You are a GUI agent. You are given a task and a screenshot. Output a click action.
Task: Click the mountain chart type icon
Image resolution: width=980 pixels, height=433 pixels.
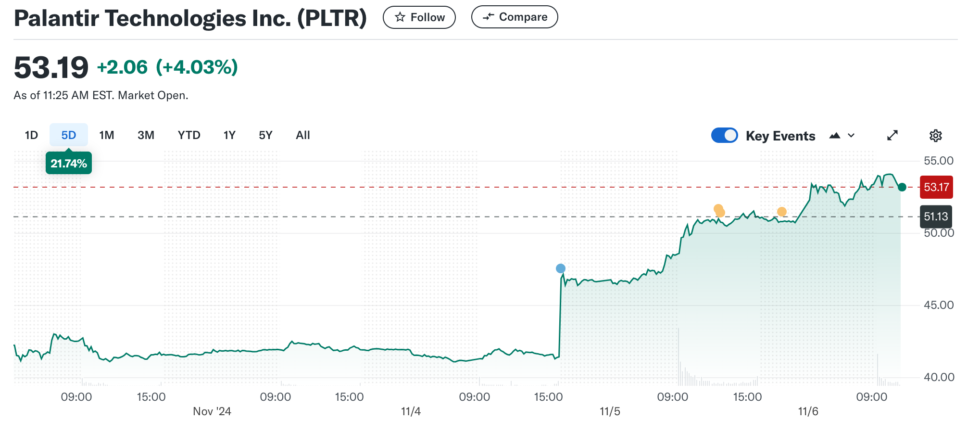pos(835,136)
